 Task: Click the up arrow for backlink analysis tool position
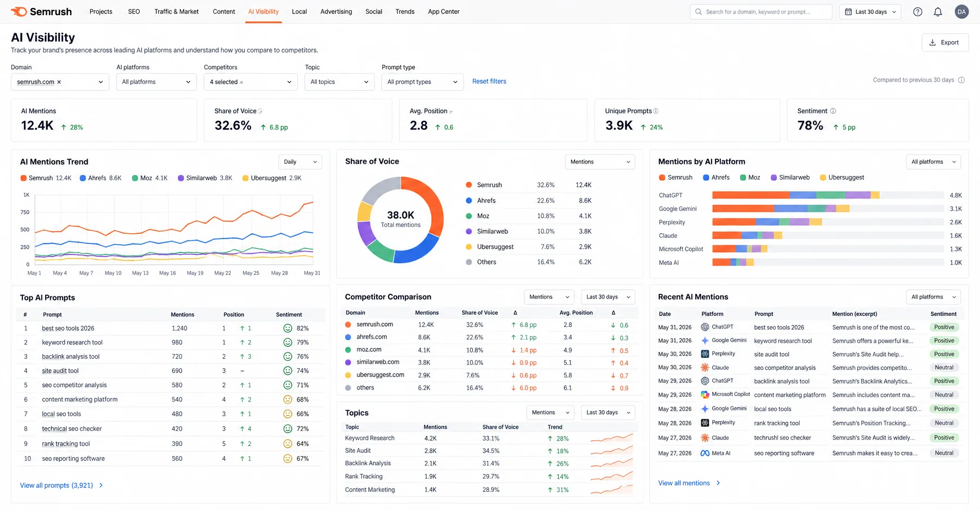coord(242,357)
